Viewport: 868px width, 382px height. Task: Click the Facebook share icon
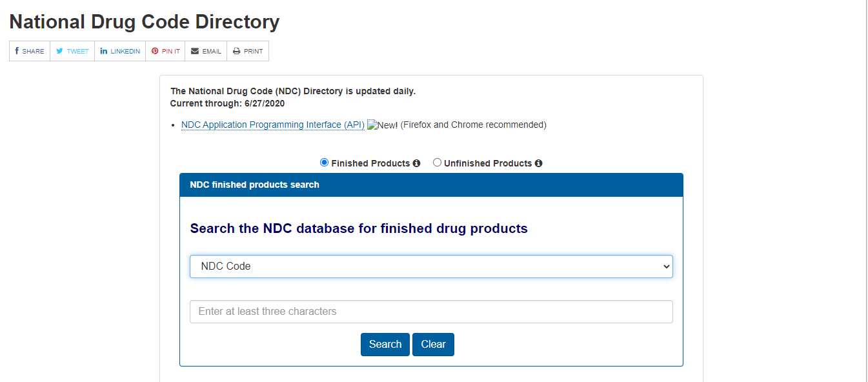[17, 51]
